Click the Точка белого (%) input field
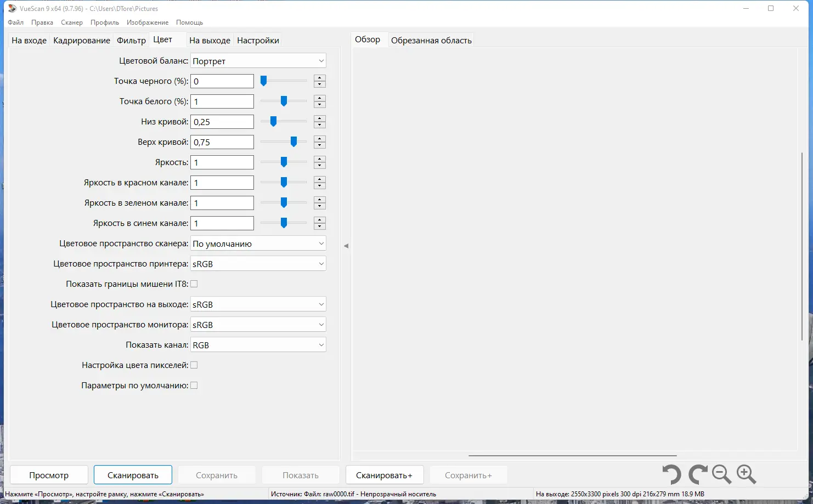 [222, 101]
